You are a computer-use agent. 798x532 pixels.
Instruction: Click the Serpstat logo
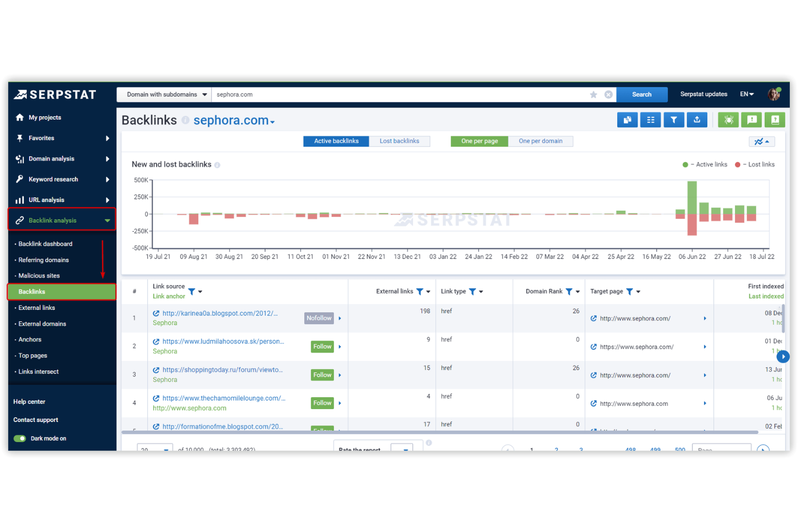[x=54, y=94]
